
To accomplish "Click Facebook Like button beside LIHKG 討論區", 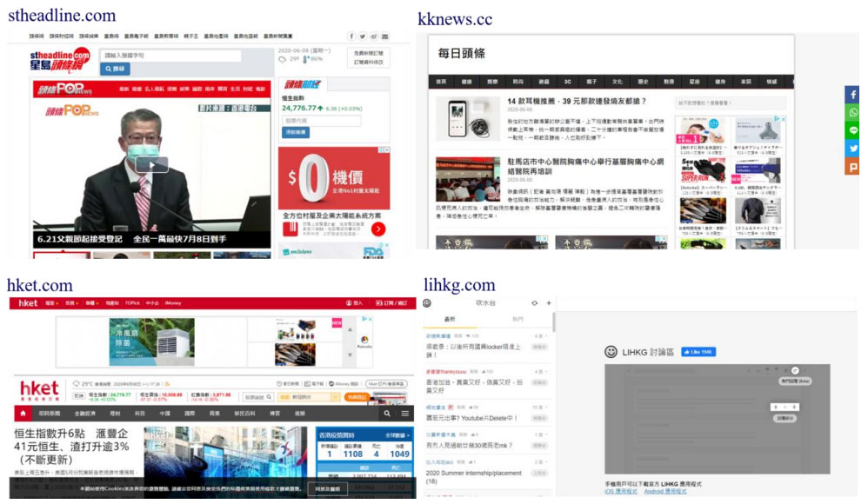I will point(698,352).
